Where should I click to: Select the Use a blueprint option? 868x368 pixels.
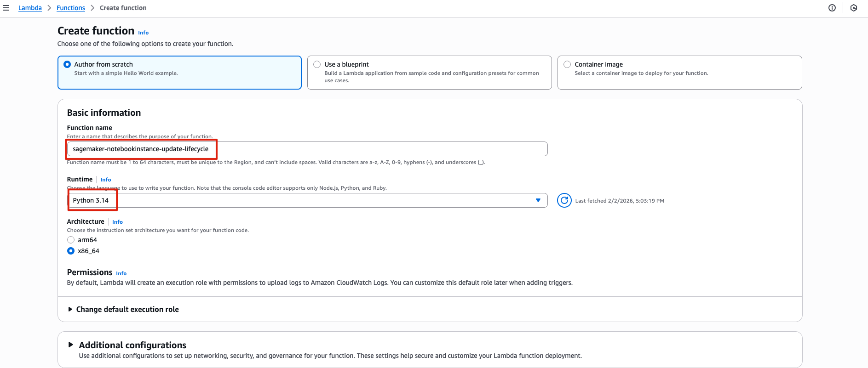[x=317, y=64]
